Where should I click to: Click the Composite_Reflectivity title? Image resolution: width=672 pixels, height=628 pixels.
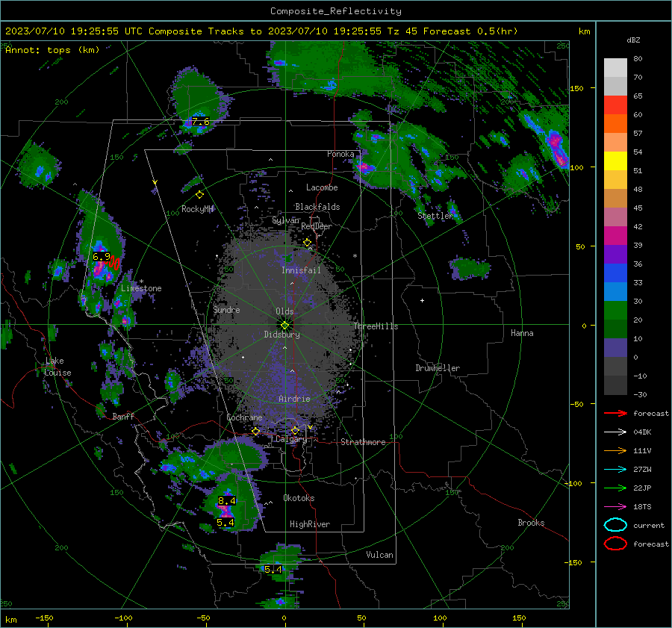(336, 11)
